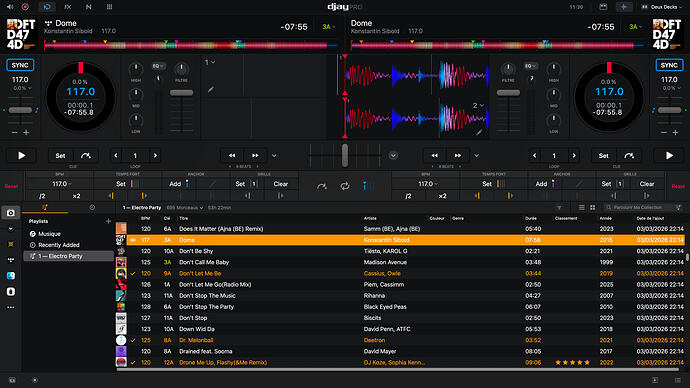Image resolution: width=690 pixels, height=388 pixels.
Task: Toggle SYNC on the right deck
Action: [x=669, y=65]
